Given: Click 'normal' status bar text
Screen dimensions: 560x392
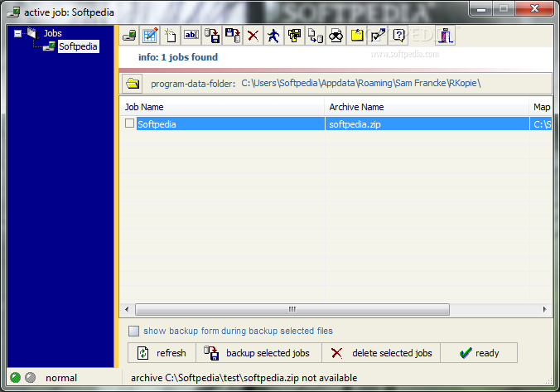Looking at the screenshot, I should tap(61, 378).
